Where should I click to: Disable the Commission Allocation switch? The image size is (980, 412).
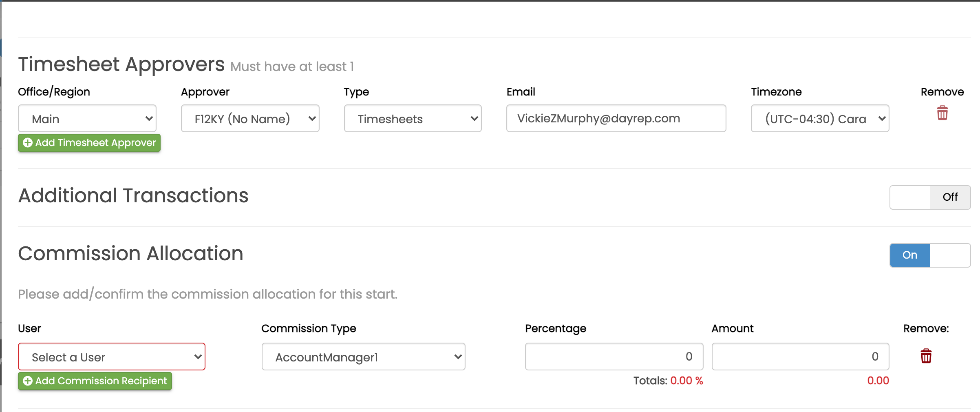tap(929, 255)
